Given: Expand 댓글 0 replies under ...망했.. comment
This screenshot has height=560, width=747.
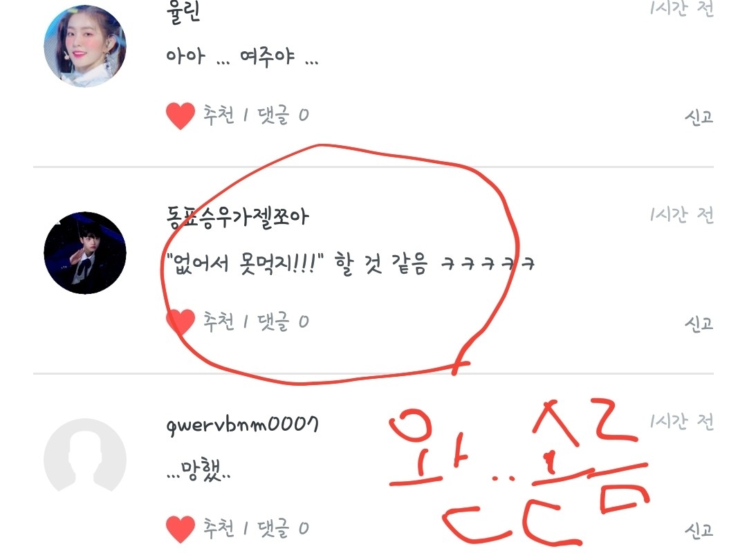Looking at the screenshot, I should [283, 528].
